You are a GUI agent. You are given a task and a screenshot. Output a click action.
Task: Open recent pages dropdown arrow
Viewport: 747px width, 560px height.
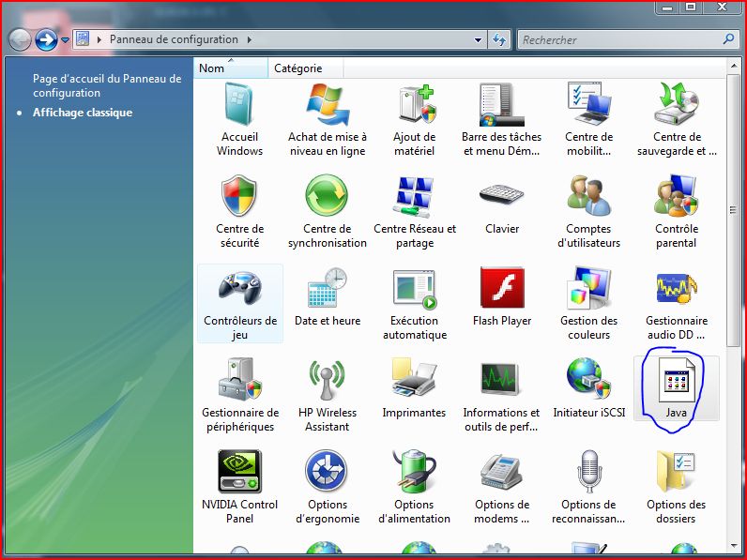pos(66,40)
